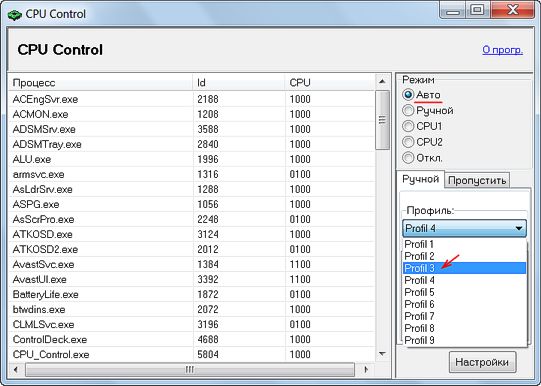The height and width of the screenshot is (386, 541).
Task: Open the Настройки settings button
Action: tap(482, 362)
